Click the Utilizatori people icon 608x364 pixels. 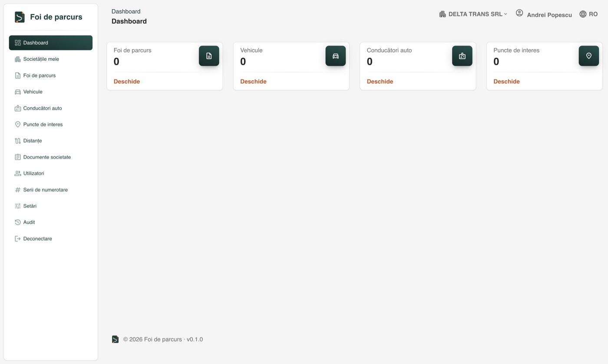point(18,173)
